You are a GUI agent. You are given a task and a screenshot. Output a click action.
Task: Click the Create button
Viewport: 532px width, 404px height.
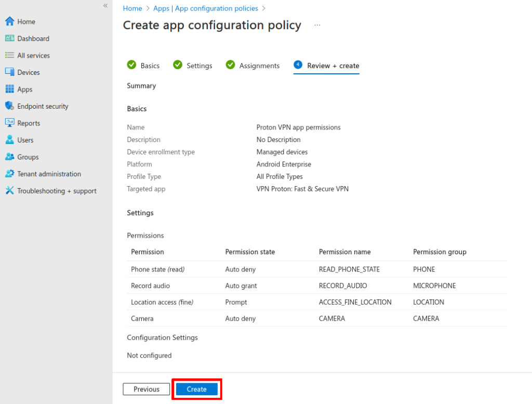click(197, 389)
